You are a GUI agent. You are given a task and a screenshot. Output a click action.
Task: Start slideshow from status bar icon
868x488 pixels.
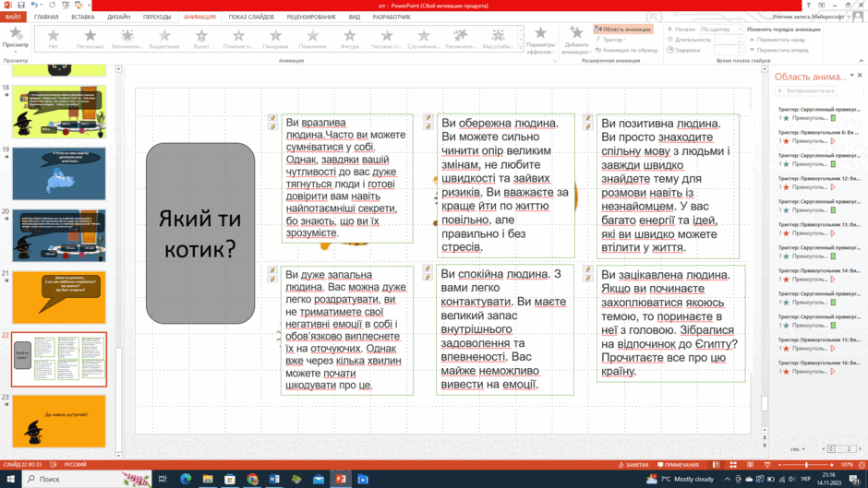click(x=766, y=465)
